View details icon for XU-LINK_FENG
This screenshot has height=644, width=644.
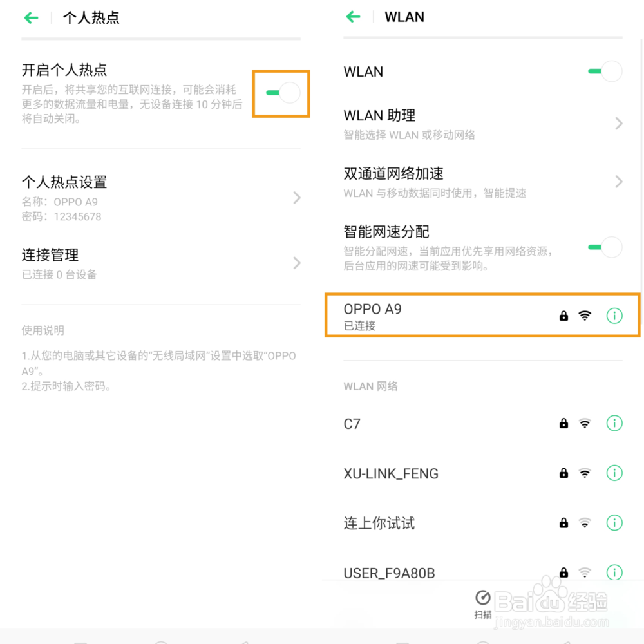coord(614,473)
